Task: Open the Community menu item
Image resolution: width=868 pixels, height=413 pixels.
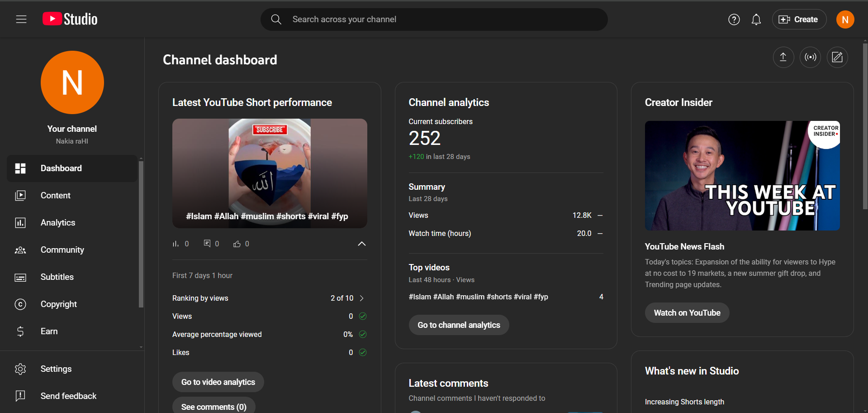Action: pyautogui.click(x=72, y=250)
